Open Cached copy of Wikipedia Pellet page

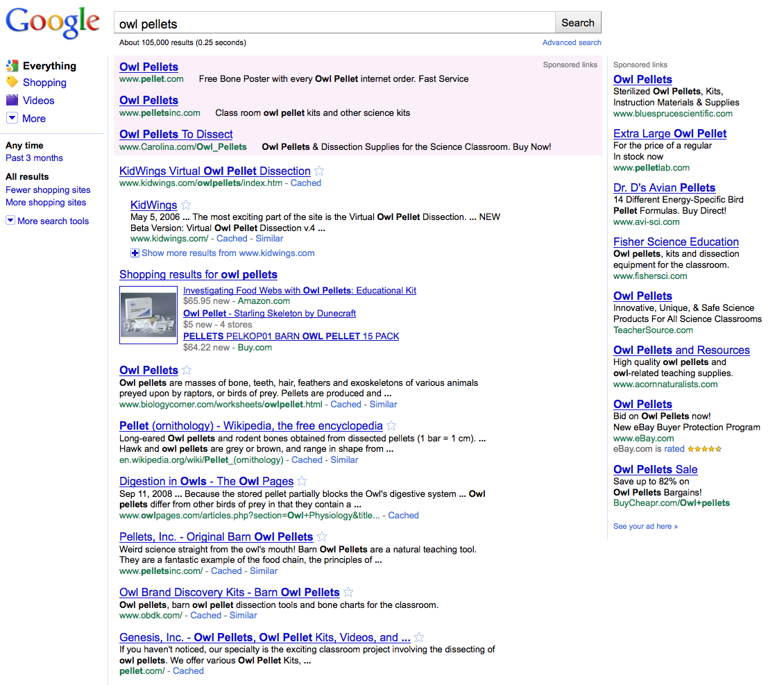[x=307, y=460]
